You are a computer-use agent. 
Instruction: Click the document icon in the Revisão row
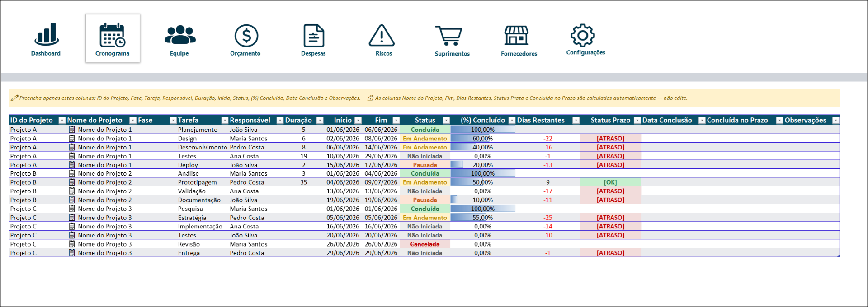coord(71,244)
